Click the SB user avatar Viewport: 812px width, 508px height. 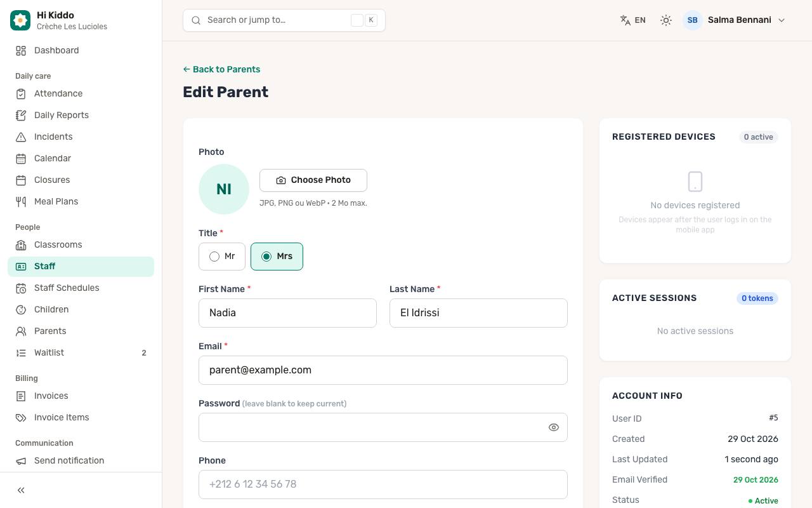pyautogui.click(x=693, y=20)
